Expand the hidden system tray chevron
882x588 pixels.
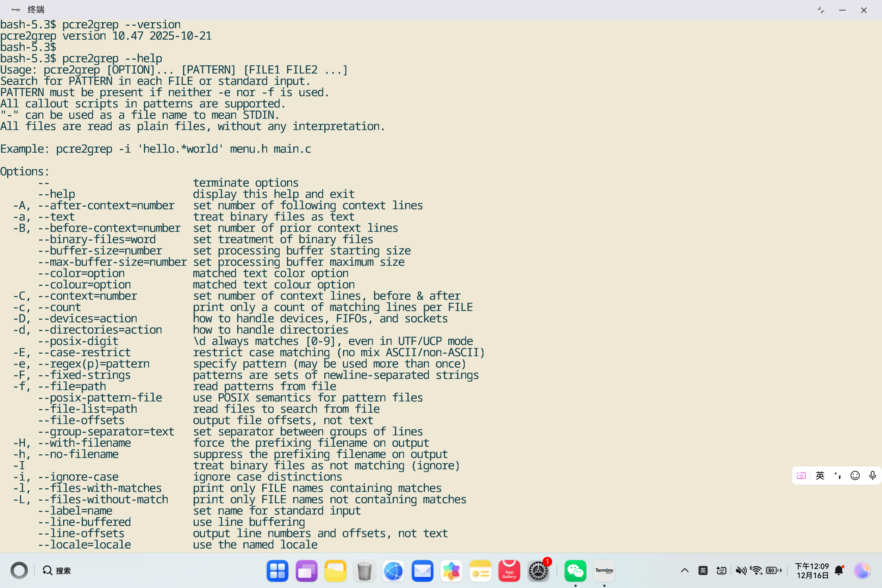point(684,570)
